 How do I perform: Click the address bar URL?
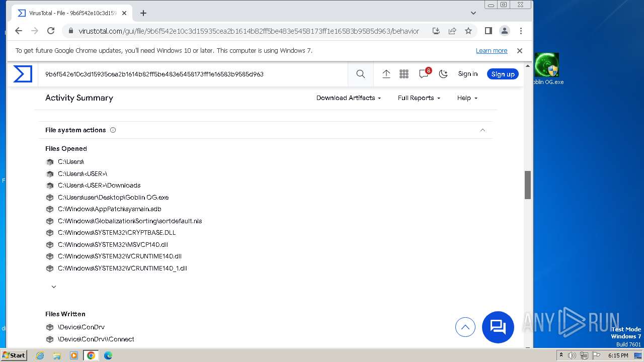tap(249, 31)
